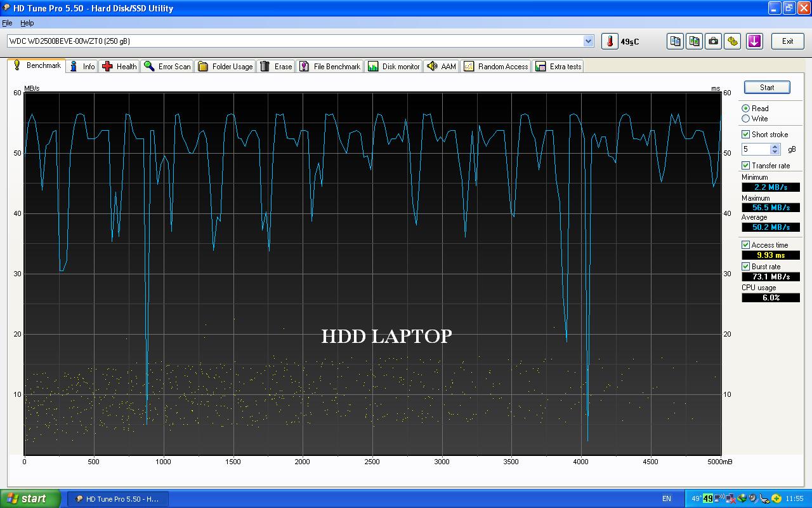Uncheck the Transfer rate checkbox

pyautogui.click(x=746, y=166)
